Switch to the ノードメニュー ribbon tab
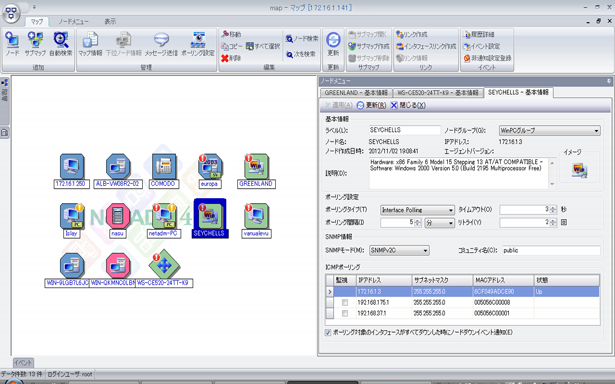 73,22
